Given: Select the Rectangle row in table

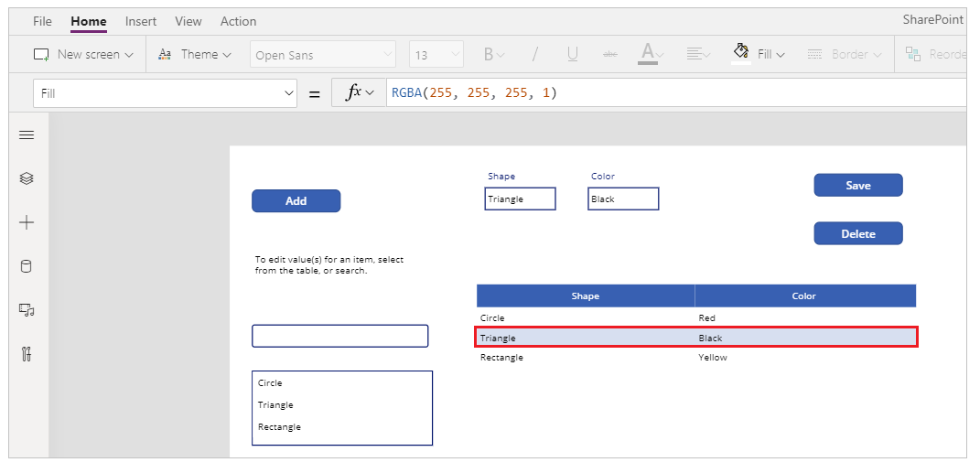Looking at the screenshot, I should pyautogui.click(x=696, y=358).
